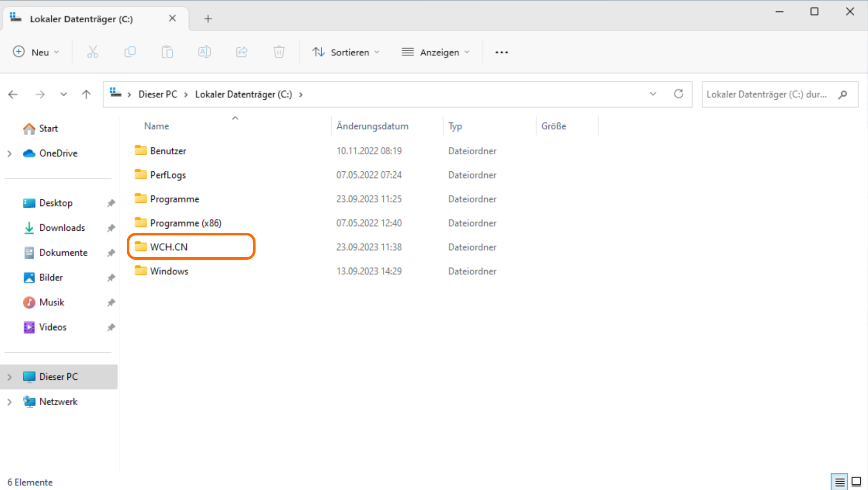Click the Copy icon in toolbar

click(x=130, y=52)
